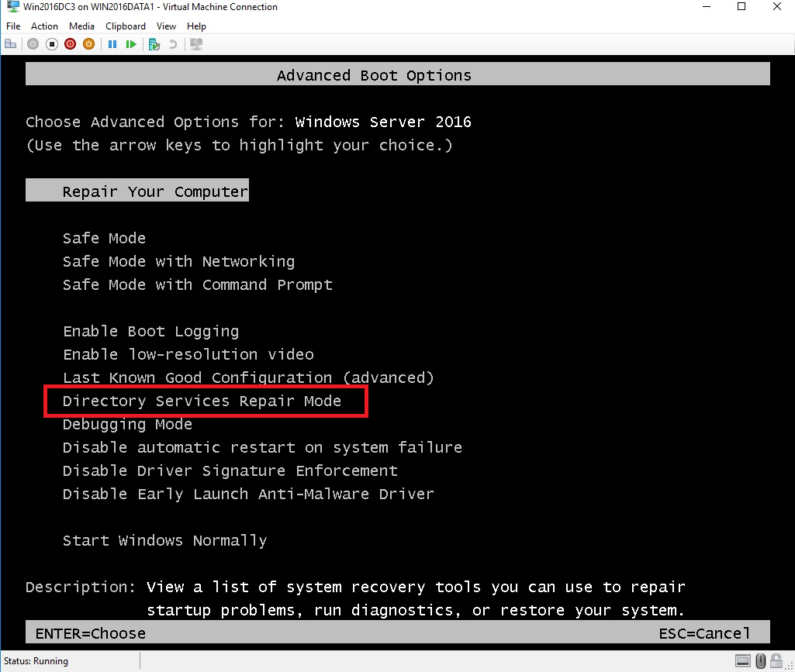Open the Action menu
The image size is (795, 672).
coord(45,26)
